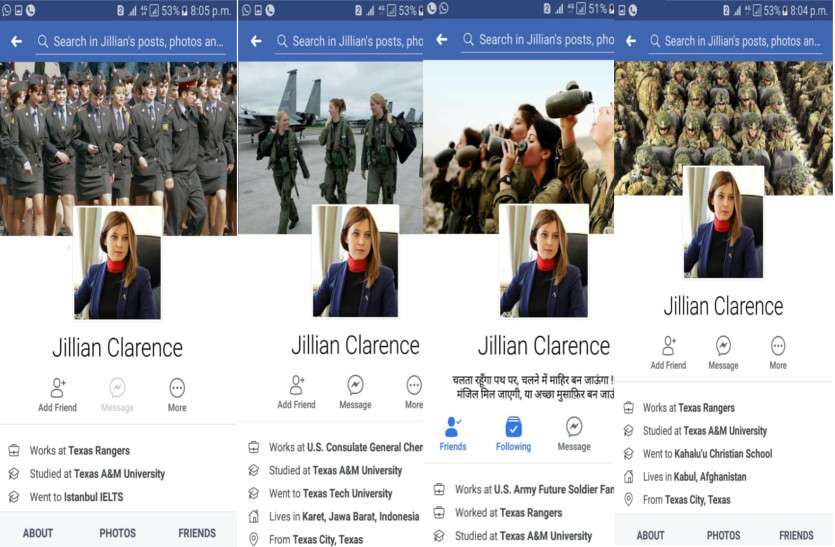The width and height of the screenshot is (835, 547).
Task: Tap the '8:05 p.m.' status bar clock
Action: [x=211, y=11]
